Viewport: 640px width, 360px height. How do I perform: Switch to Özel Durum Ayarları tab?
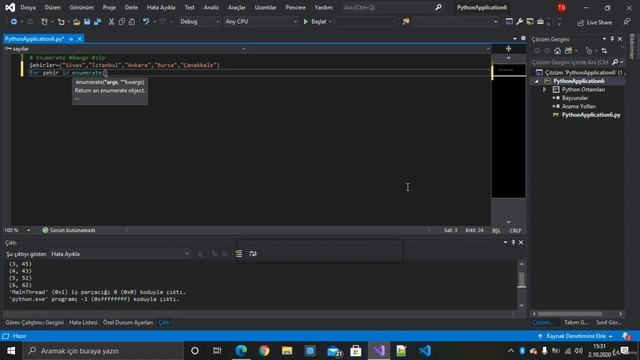click(128, 322)
